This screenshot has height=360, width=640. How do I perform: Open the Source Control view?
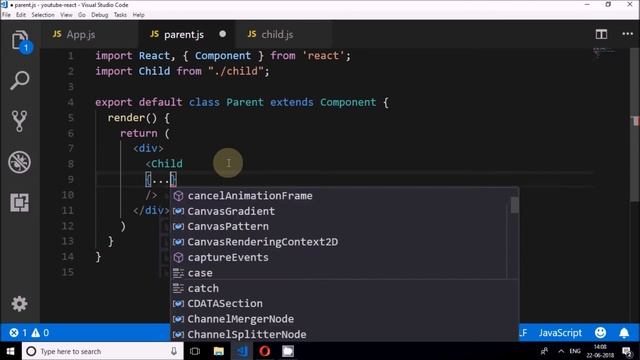coord(20,121)
